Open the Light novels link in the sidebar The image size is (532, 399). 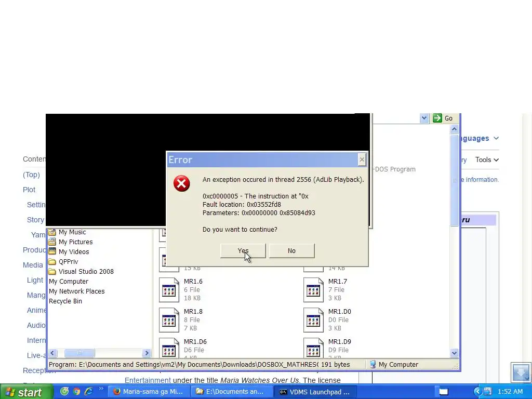click(35, 280)
